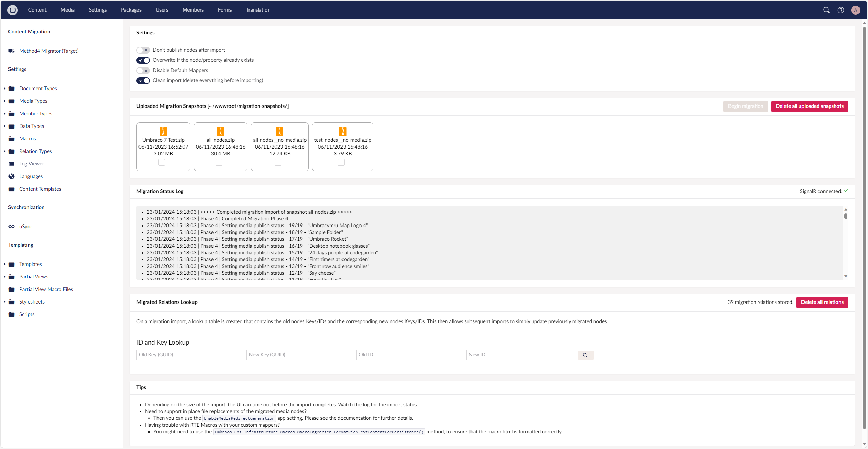Open the Packages section
Screen dimensions: 868x449
pyautogui.click(x=131, y=10)
